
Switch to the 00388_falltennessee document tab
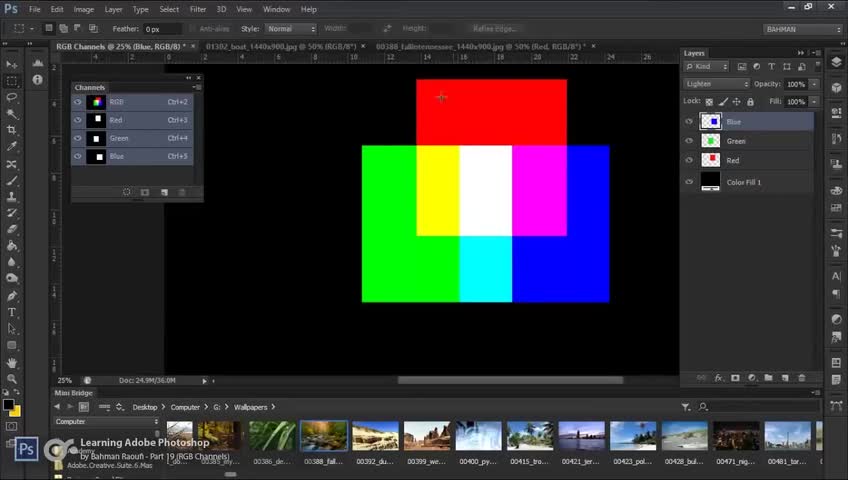click(481, 46)
